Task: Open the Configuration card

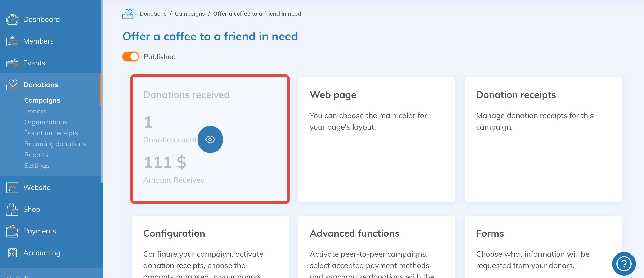Action: pos(210,247)
